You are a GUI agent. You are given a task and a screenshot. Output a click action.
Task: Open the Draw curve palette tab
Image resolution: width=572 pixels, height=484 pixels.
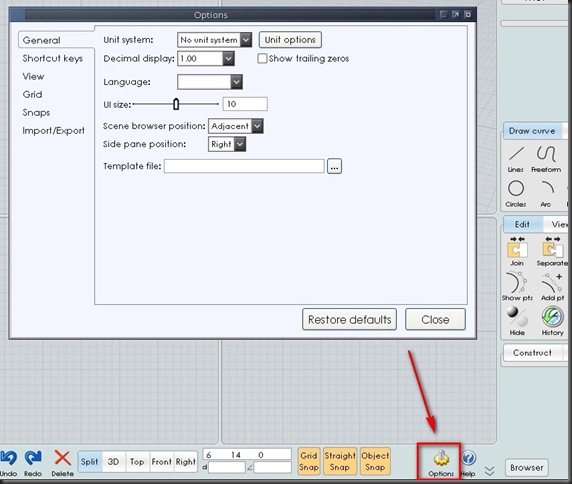[x=532, y=131]
